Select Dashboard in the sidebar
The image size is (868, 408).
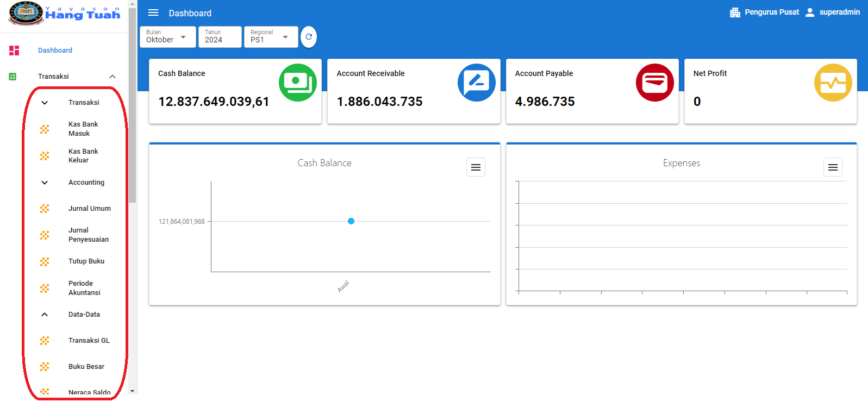pyautogui.click(x=55, y=51)
